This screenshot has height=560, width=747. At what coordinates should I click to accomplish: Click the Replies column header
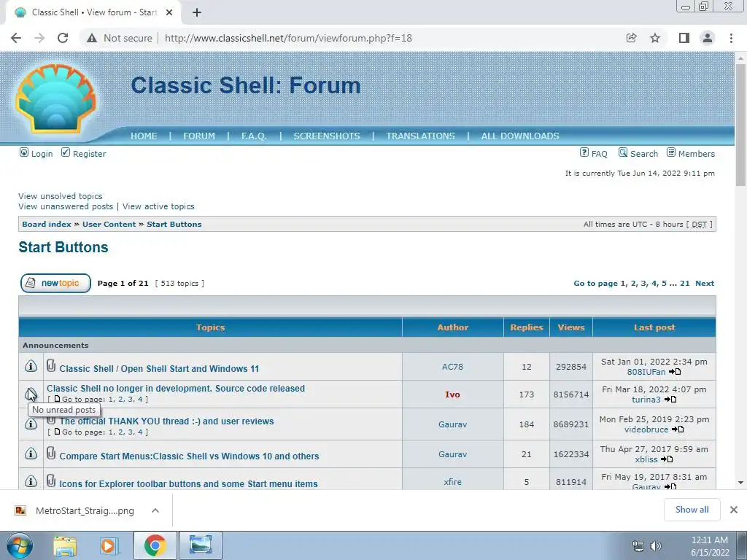click(x=527, y=327)
